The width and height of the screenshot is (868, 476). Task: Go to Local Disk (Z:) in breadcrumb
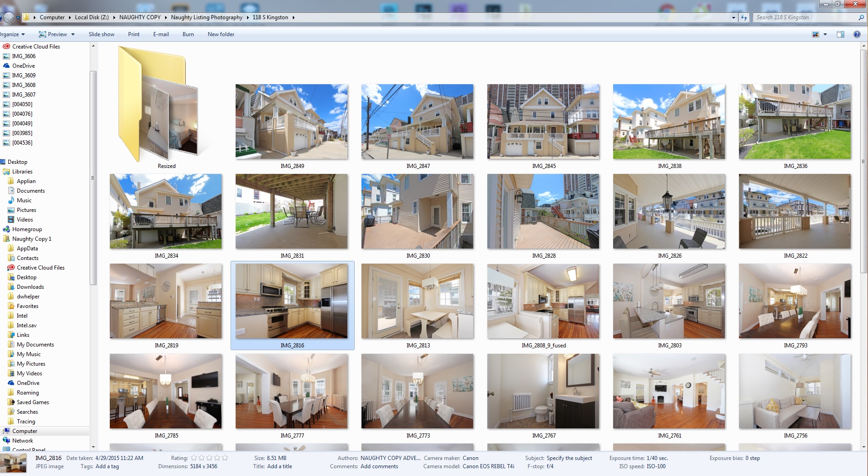(92, 17)
